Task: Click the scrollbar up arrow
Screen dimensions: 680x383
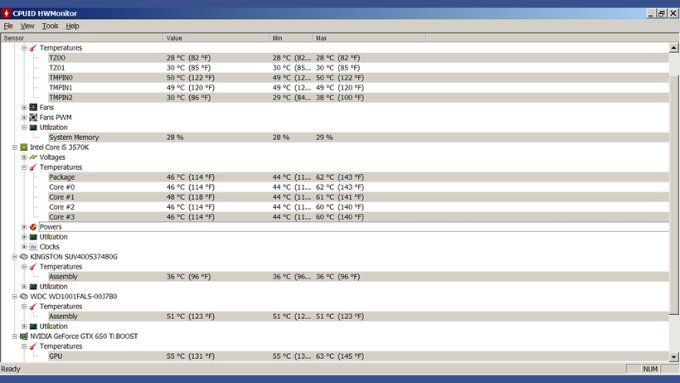Action: pos(673,48)
